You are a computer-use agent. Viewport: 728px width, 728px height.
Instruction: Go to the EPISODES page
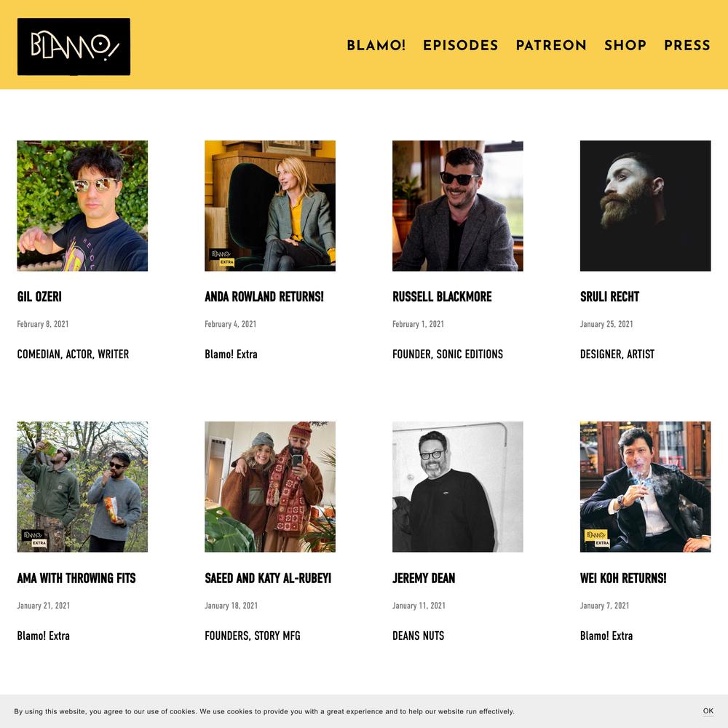tap(461, 45)
